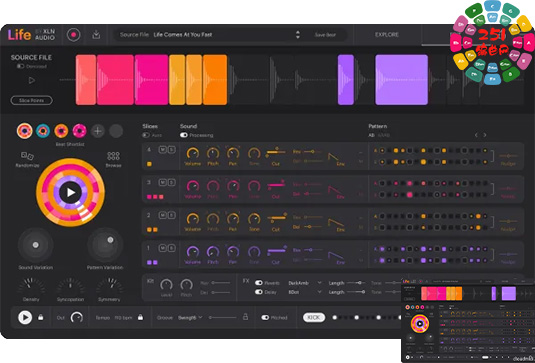Click the lock icon beside transport play
Viewport: 535px width, 363px height.
41,318
